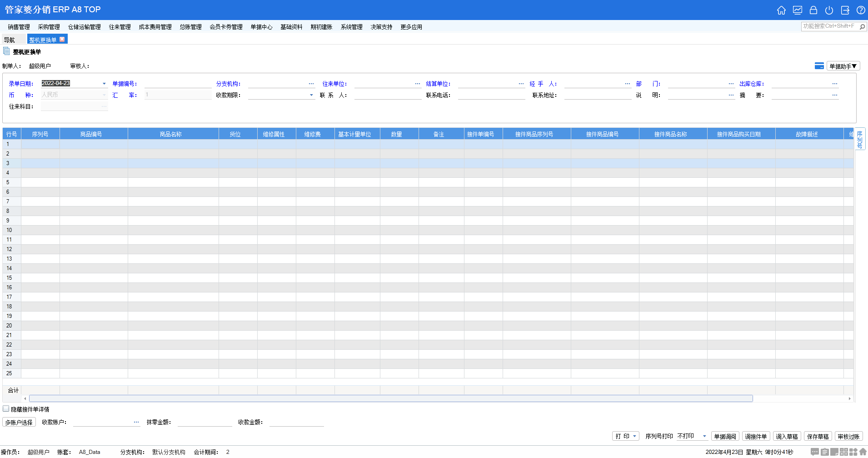Click the chat bubble status bar icon
868x458 pixels.
click(815, 452)
